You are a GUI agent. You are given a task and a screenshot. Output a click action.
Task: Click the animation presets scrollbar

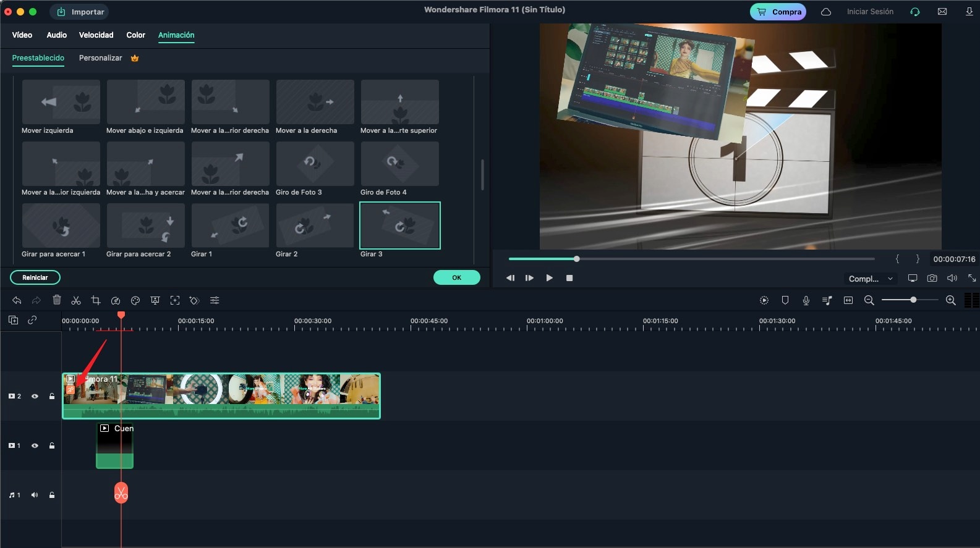coord(482,175)
